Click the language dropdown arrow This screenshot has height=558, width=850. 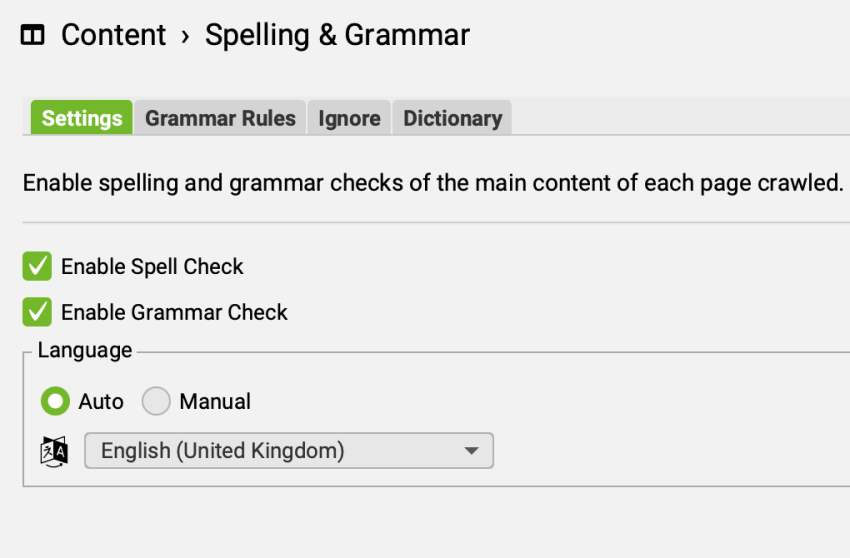(472, 451)
